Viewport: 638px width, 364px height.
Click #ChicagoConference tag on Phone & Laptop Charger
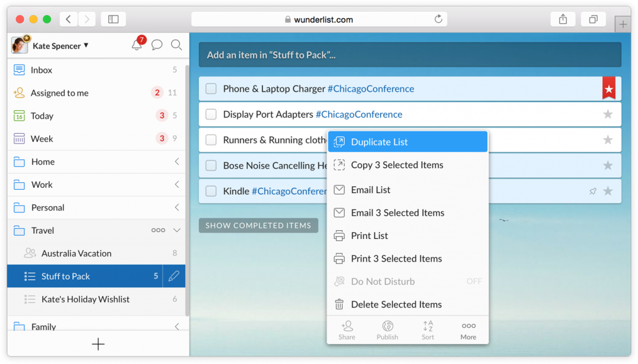click(x=371, y=88)
